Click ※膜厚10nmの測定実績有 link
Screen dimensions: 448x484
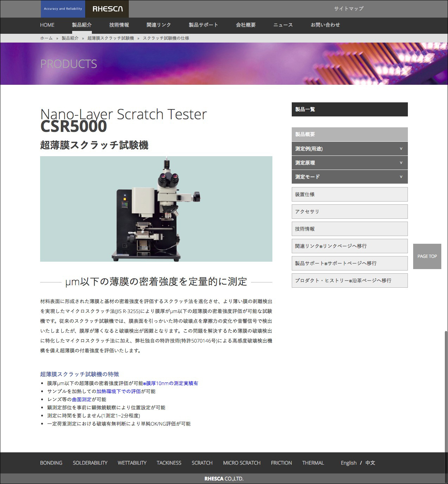coord(171,383)
